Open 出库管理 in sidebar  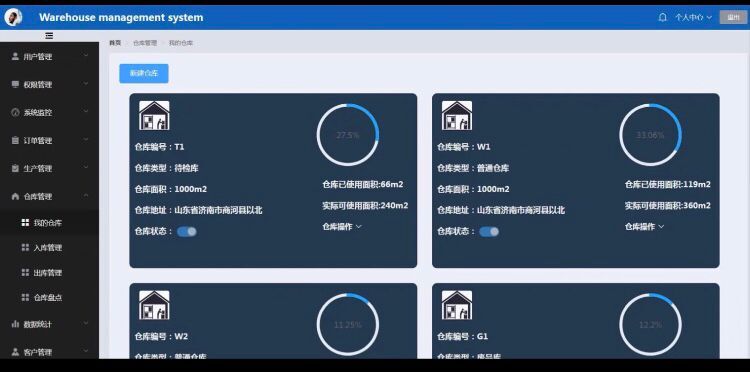pyautogui.click(x=49, y=273)
